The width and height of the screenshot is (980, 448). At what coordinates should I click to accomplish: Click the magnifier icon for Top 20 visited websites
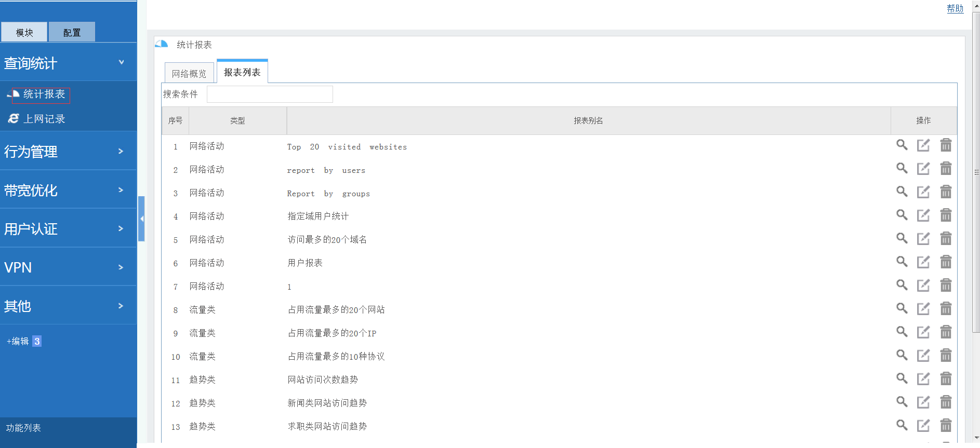pos(902,145)
